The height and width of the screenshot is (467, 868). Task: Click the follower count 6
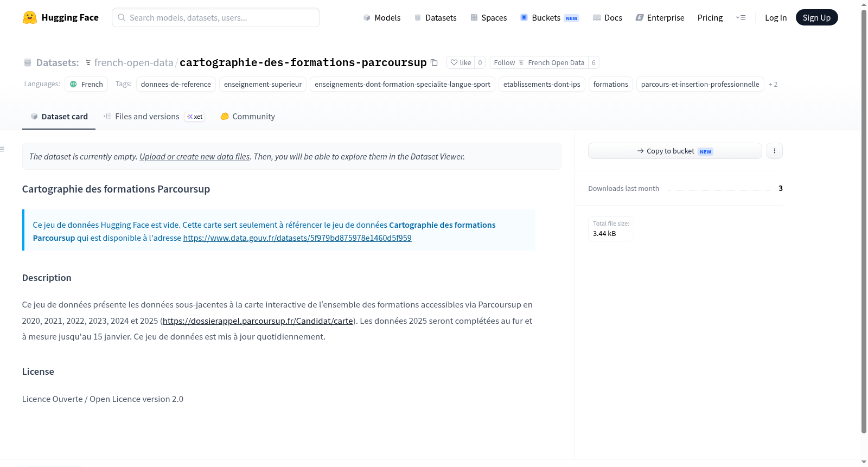point(593,62)
